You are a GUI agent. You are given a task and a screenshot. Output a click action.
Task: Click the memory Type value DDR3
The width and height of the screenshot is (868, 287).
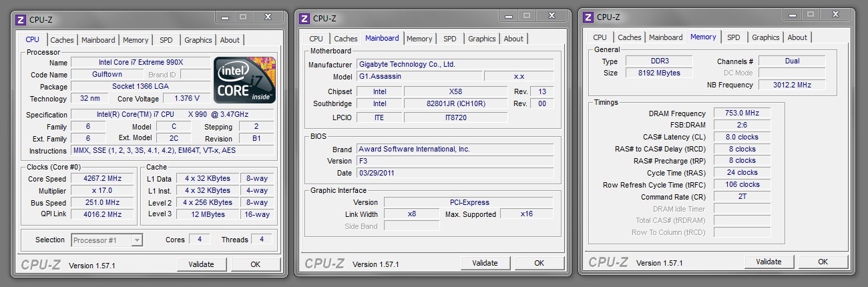659,61
